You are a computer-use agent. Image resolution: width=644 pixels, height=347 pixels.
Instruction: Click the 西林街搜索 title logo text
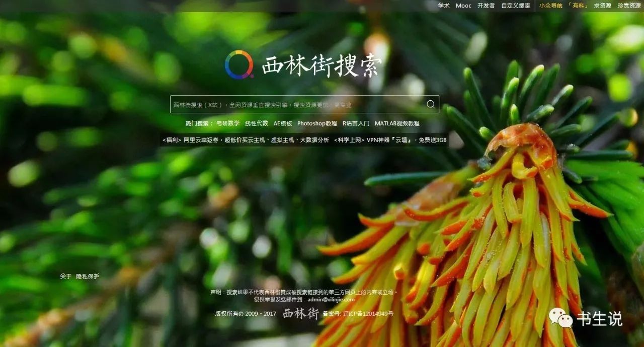tap(321, 65)
